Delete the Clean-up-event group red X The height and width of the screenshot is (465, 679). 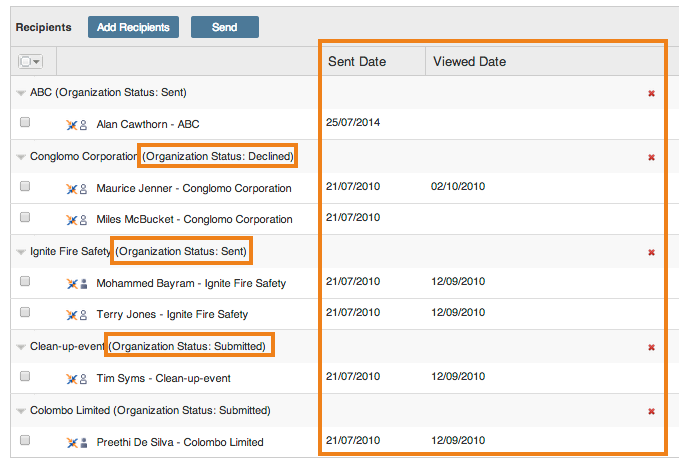[x=651, y=347]
